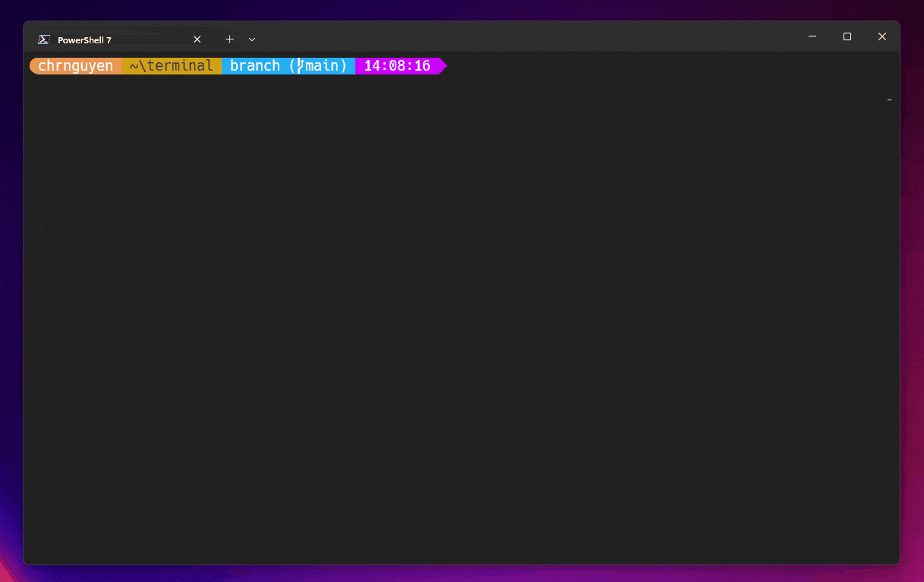Select the PowerShell 7 tab
This screenshot has height=582, width=924.
pyautogui.click(x=121, y=39)
